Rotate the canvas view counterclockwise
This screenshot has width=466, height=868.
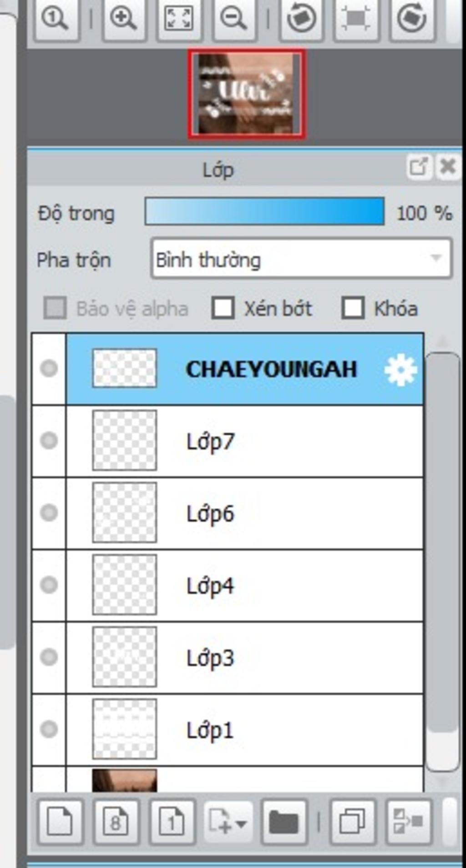(301, 19)
